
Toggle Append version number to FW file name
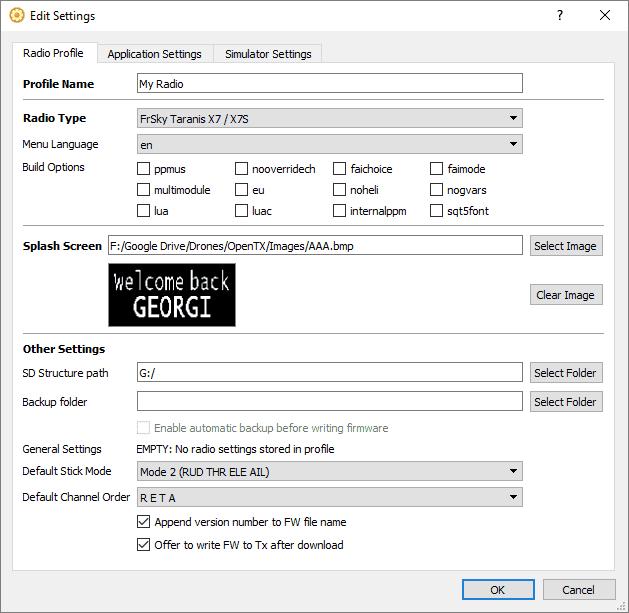143,522
